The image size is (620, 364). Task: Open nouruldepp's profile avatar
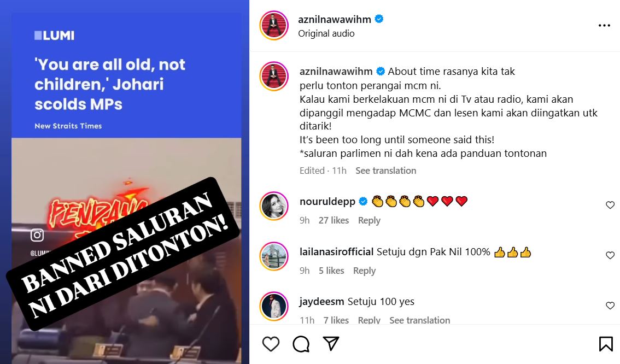274,206
